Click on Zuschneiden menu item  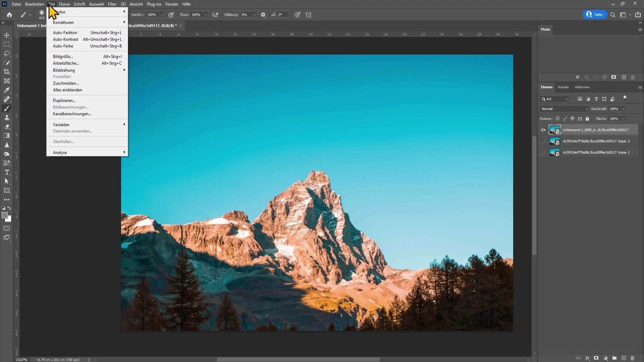65,83
